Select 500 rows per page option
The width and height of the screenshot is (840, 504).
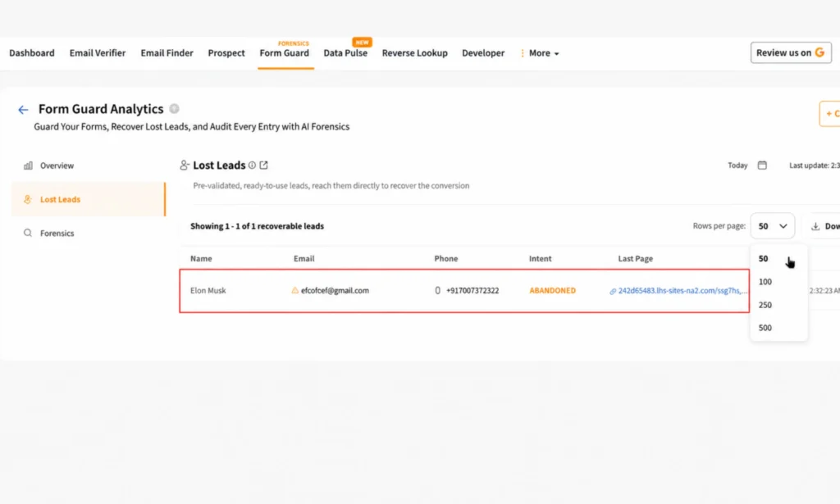(765, 328)
